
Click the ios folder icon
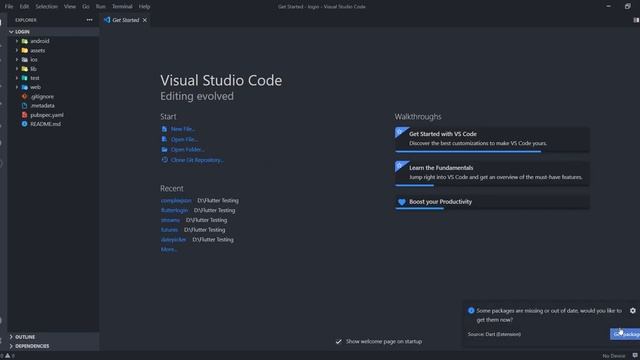(24, 60)
